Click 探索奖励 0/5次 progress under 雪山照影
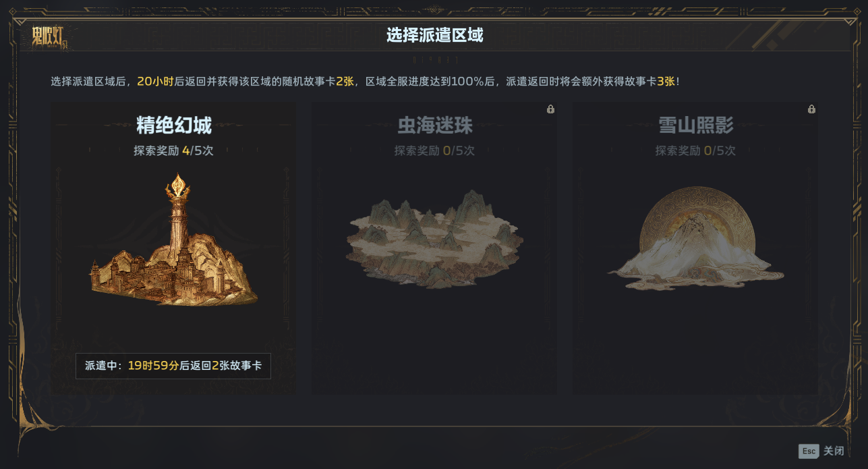 click(x=696, y=150)
